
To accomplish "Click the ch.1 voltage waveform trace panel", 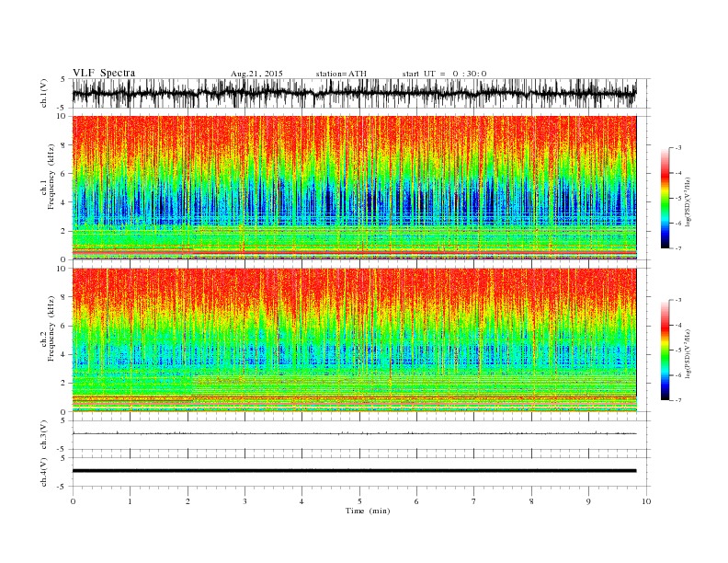I will [x=354, y=93].
